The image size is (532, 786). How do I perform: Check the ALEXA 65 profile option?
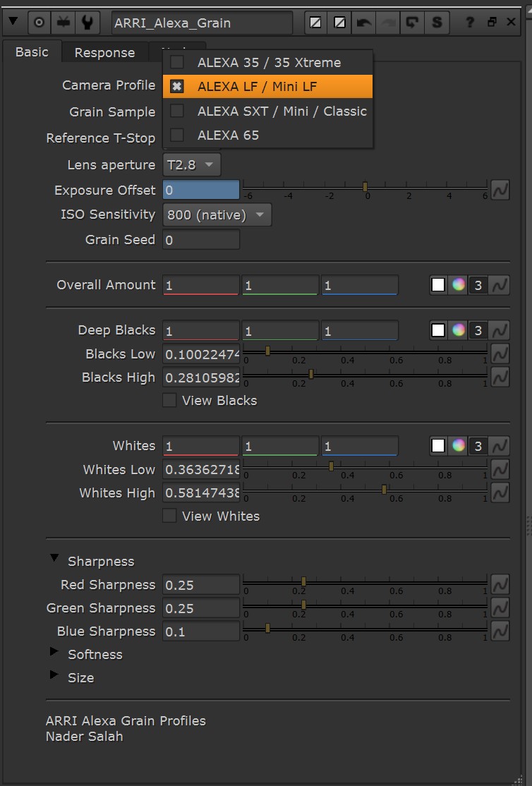pos(177,135)
